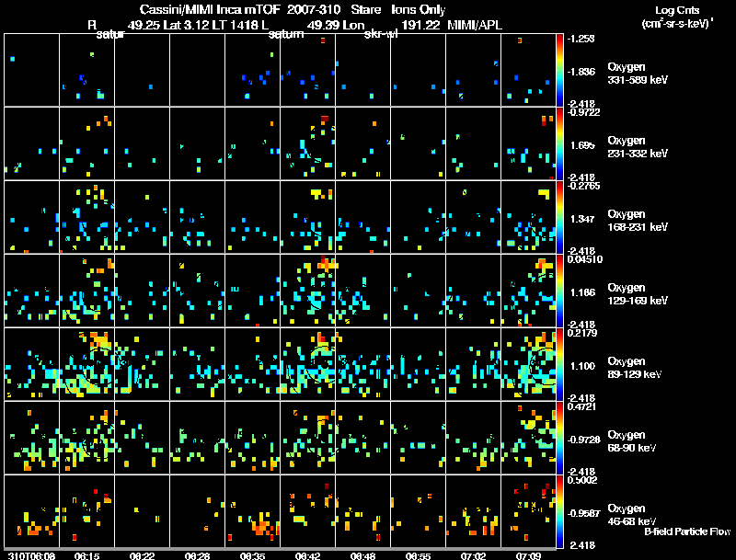Screen dimensions: 736x560
Task: Click the -0.9728 colorbar value
Action: pyautogui.click(x=583, y=440)
